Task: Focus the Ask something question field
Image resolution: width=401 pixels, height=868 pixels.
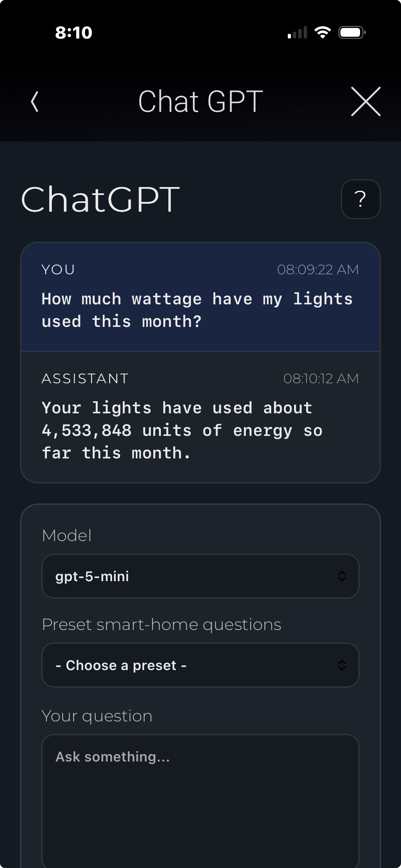Action: point(200,797)
